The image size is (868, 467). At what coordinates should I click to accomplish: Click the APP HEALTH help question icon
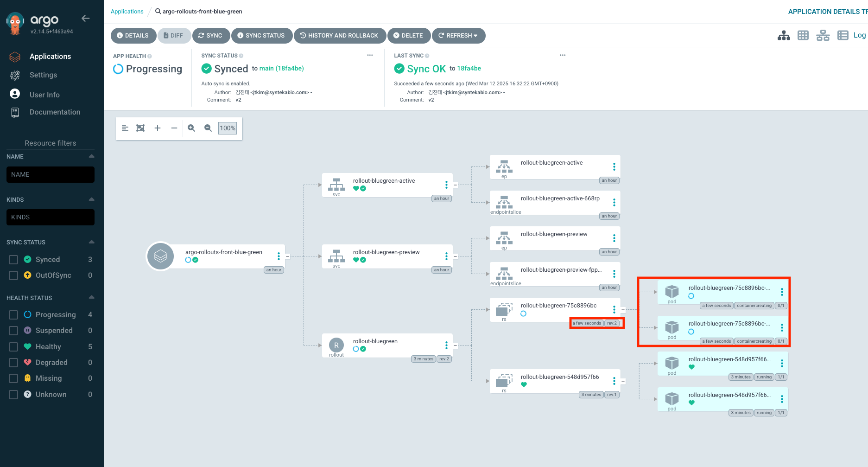tap(150, 56)
